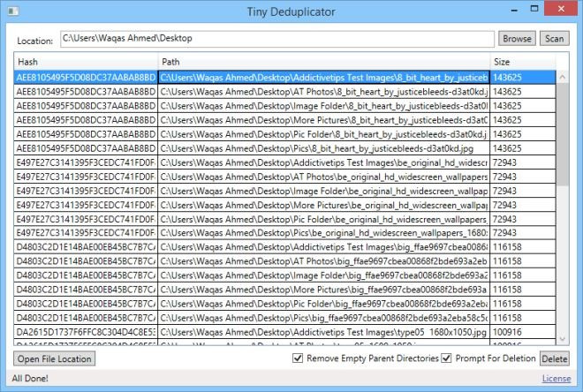Image resolution: width=583 pixels, height=392 pixels.
Task: Select the AT Photos big_ffae9697 path row
Action: 324,261
